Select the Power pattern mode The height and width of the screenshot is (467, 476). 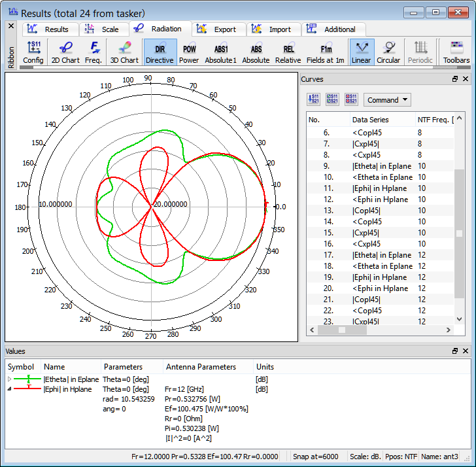189,52
